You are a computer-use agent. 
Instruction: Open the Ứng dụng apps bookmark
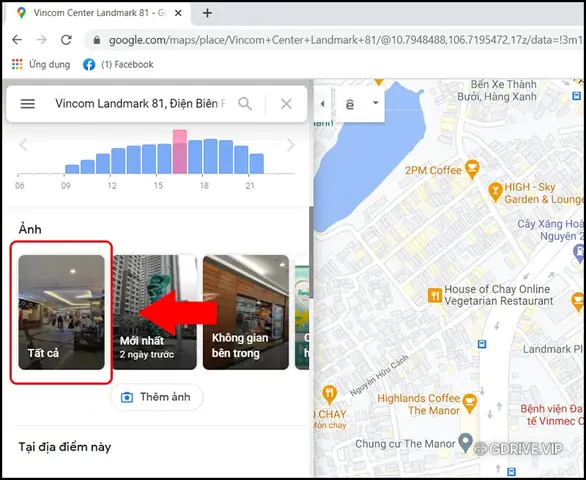tap(41, 64)
